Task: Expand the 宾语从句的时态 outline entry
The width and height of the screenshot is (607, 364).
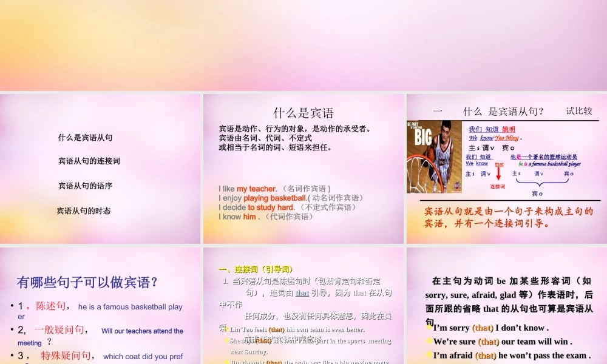Action: (x=83, y=211)
